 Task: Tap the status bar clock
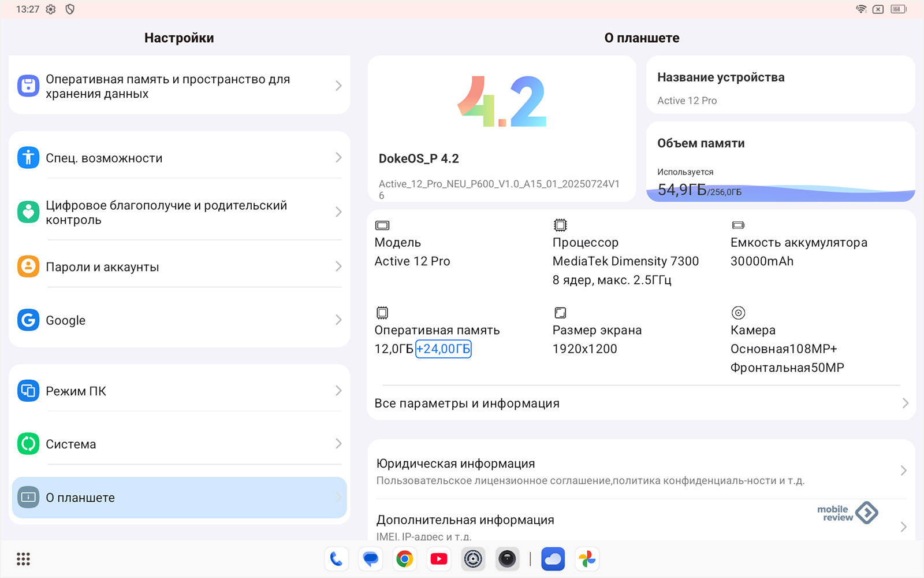coord(28,9)
